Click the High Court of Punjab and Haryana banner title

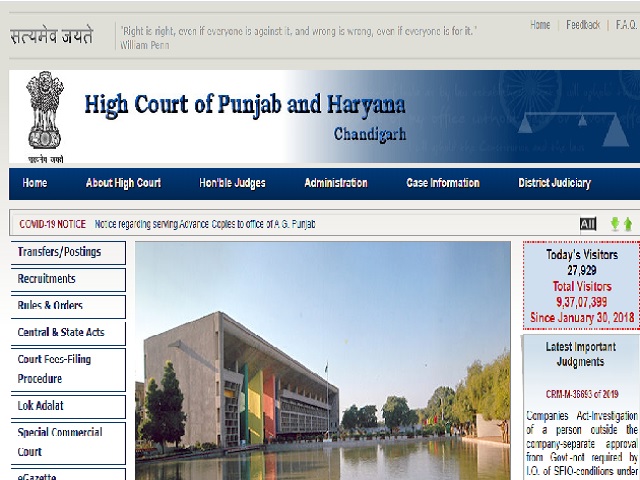point(244,105)
